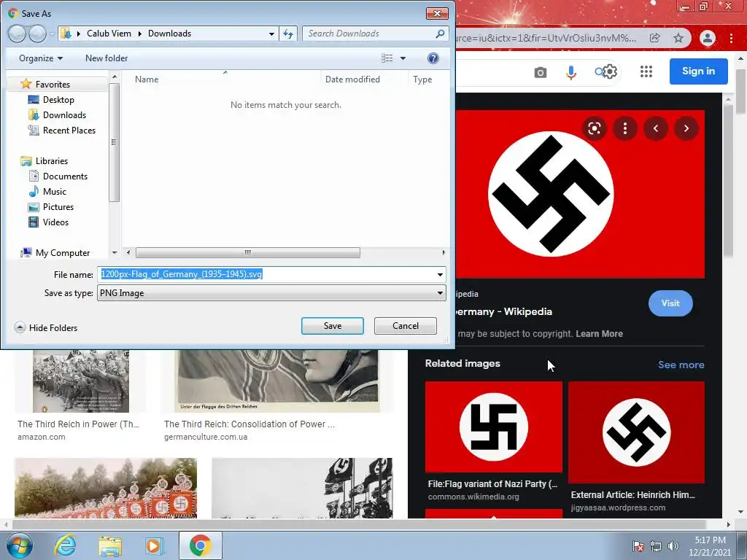
Task: Click the See more link
Action: tap(681, 365)
